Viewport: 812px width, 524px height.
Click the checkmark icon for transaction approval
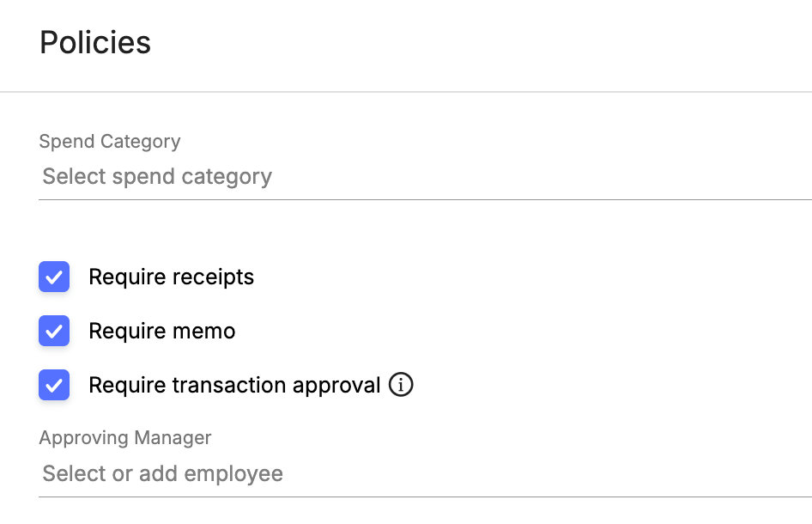54,386
